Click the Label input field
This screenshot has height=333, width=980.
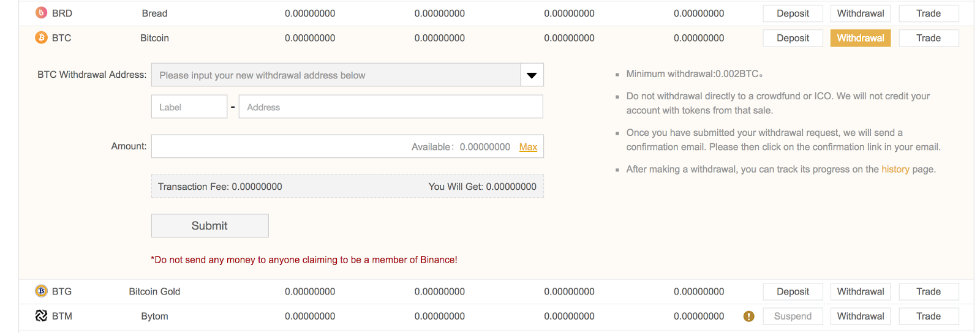coord(189,107)
